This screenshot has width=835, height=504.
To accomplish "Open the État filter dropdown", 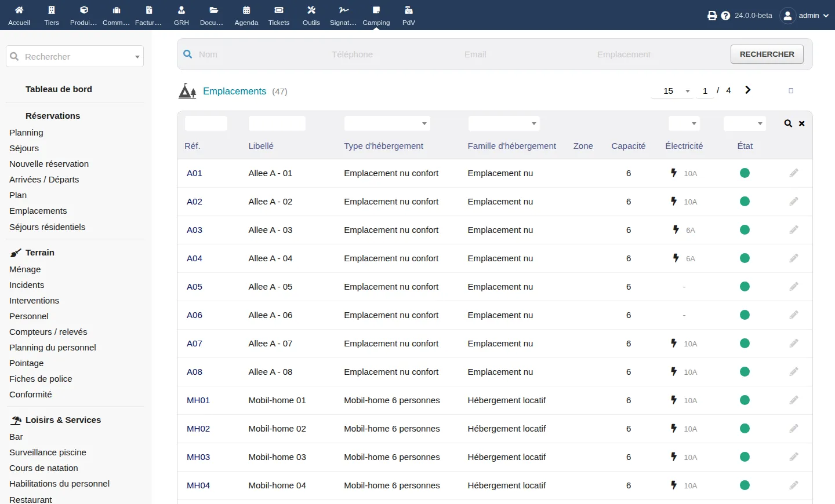I will (x=745, y=123).
